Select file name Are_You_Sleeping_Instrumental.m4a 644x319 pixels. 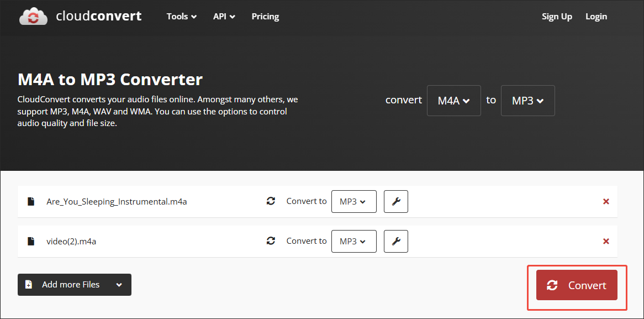pyautogui.click(x=117, y=202)
